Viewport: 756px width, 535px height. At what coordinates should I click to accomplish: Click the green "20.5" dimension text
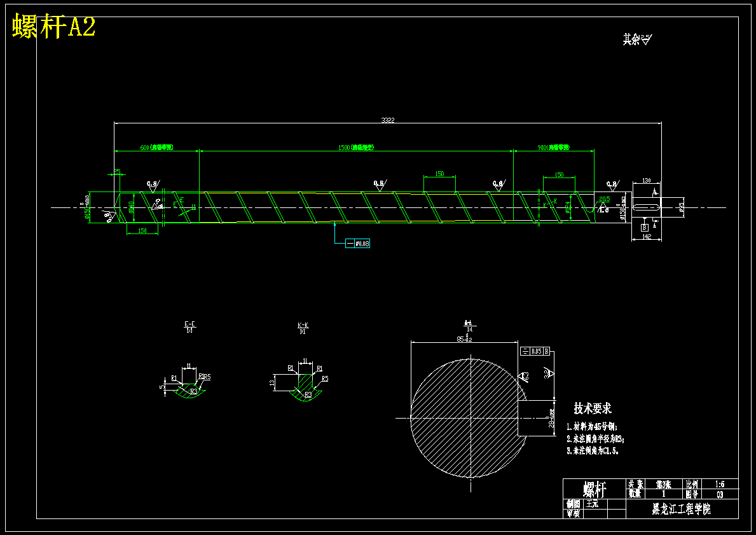click(x=604, y=198)
